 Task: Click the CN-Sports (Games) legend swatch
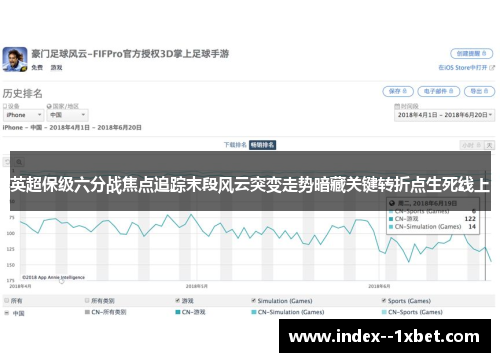(x=384, y=312)
